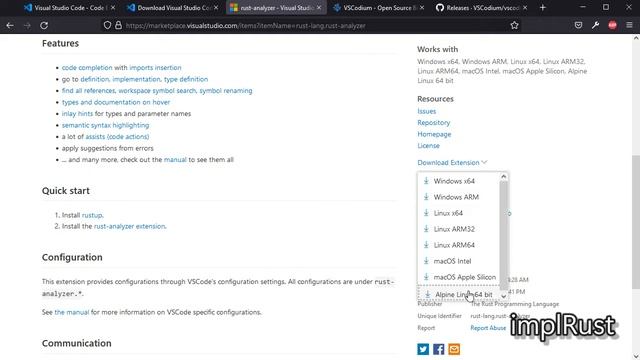Close the Download Visual Studio Code tab
640x360 pixels.
pos(216,7)
